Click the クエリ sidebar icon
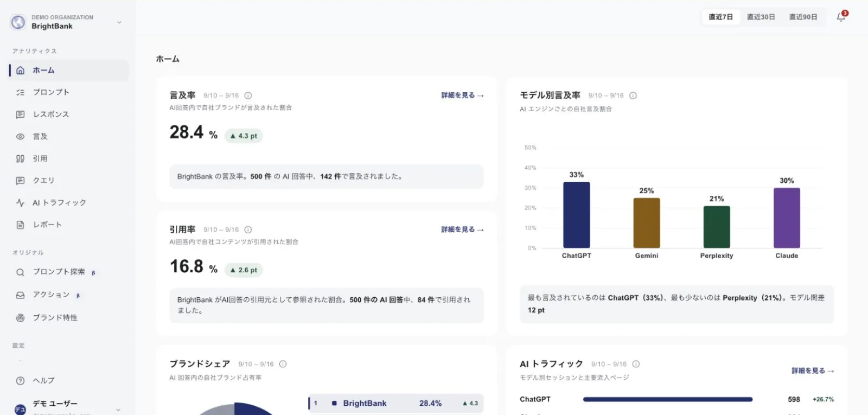This screenshot has height=415, width=868. click(20, 181)
